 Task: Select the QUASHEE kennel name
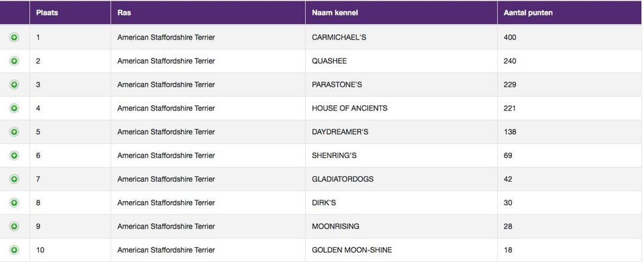tap(329, 61)
